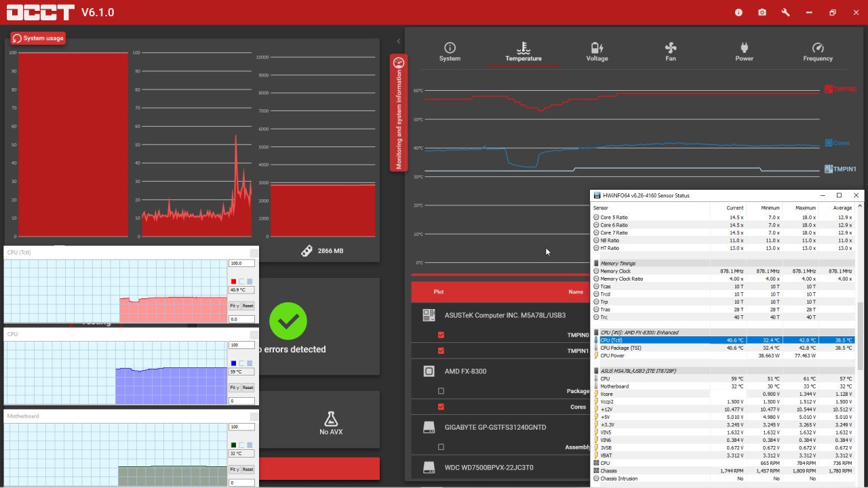868x488 pixels.
Task: Click the memory usage RAM icon
Action: tap(307, 251)
